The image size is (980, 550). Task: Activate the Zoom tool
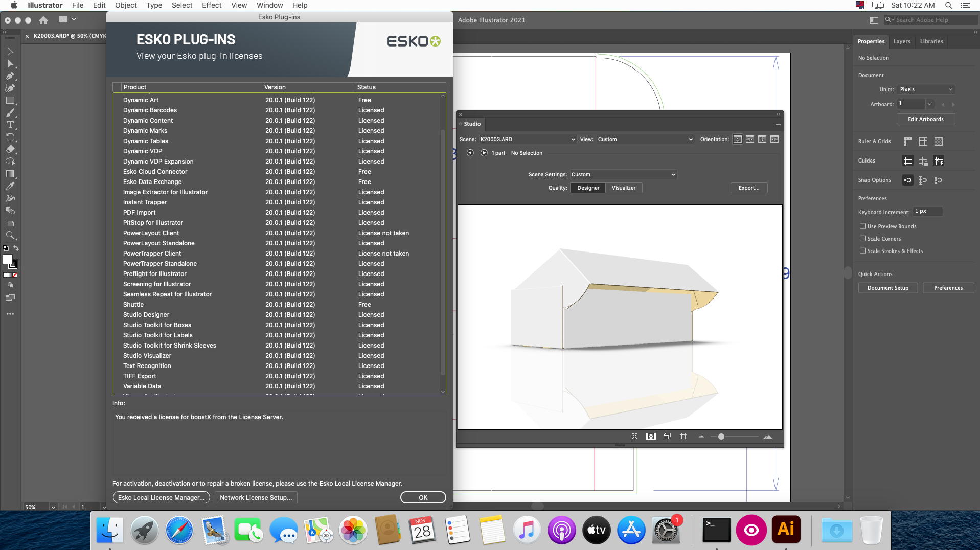(x=10, y=235)
